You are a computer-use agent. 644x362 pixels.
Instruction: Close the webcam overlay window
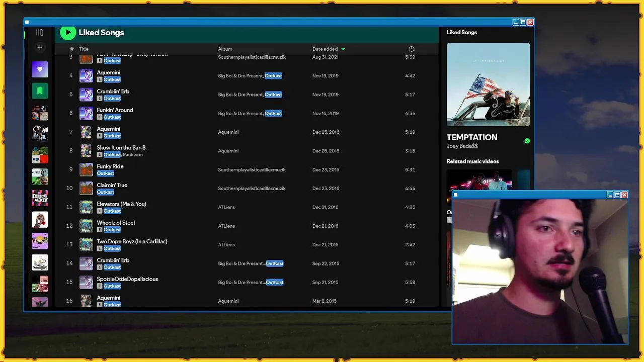pos(624,195)
